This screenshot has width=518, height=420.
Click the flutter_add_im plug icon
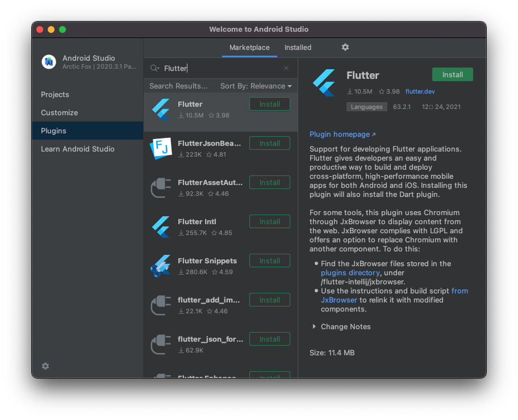click(x=161, y=305)
